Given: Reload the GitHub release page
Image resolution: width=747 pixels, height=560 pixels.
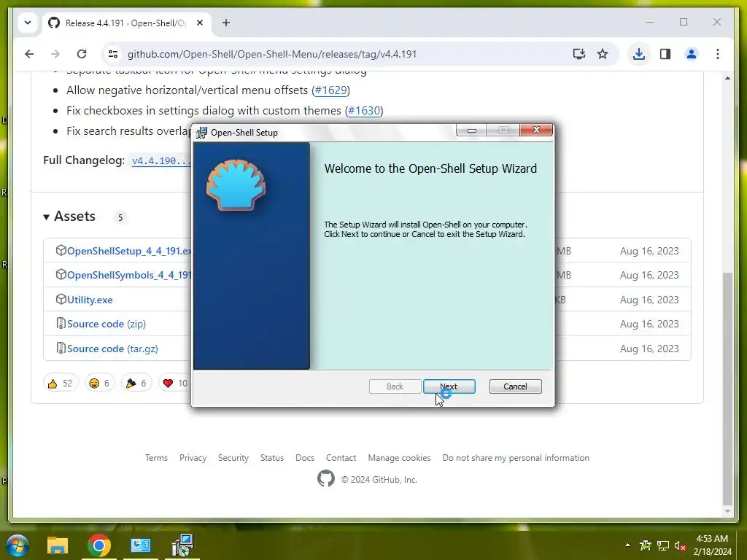Looking at the screenshot, I should [82, 54].
